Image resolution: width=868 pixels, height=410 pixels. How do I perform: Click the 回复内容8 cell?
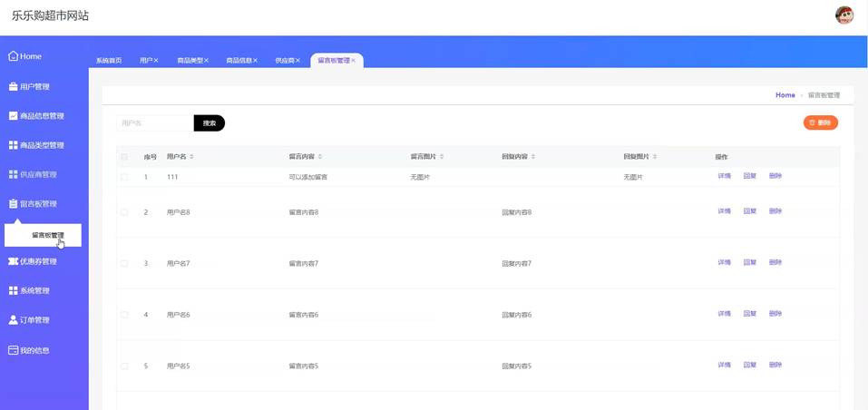point(516,212)
